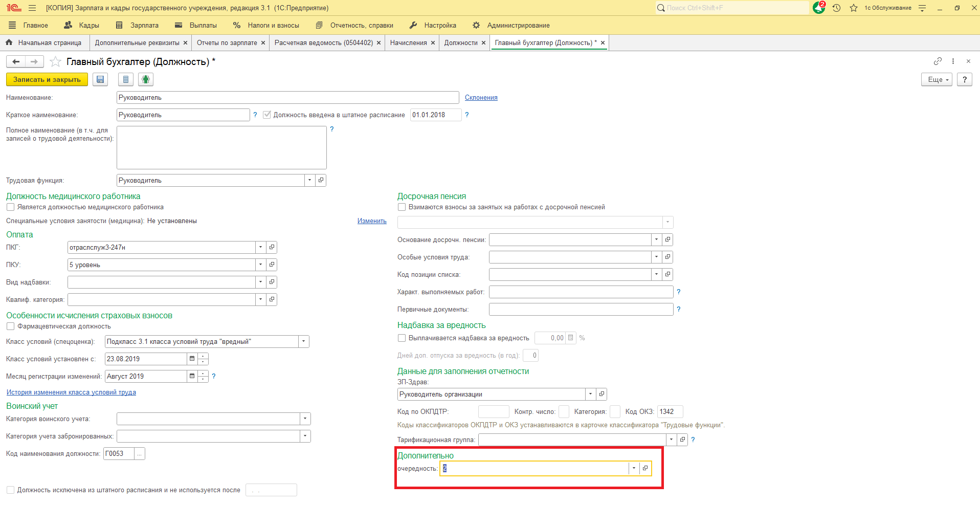This screenshot has height=526, width=980.
Task: Check Выплачивается надбавка за вредность
Action: [402, 338]
